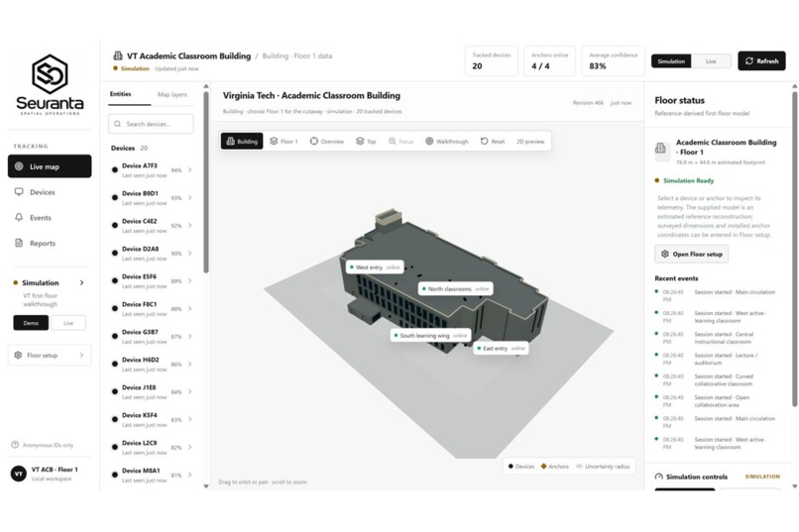Click the Average confidence stat card
The height and width of the screenshot is (532, 799).
tap(613, 61)
